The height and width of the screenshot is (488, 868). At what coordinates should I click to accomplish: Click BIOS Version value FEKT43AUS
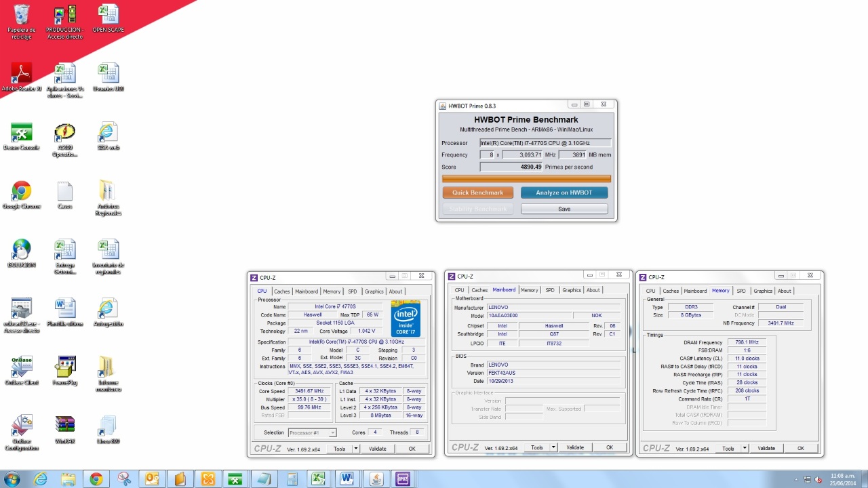pos(553,373)
